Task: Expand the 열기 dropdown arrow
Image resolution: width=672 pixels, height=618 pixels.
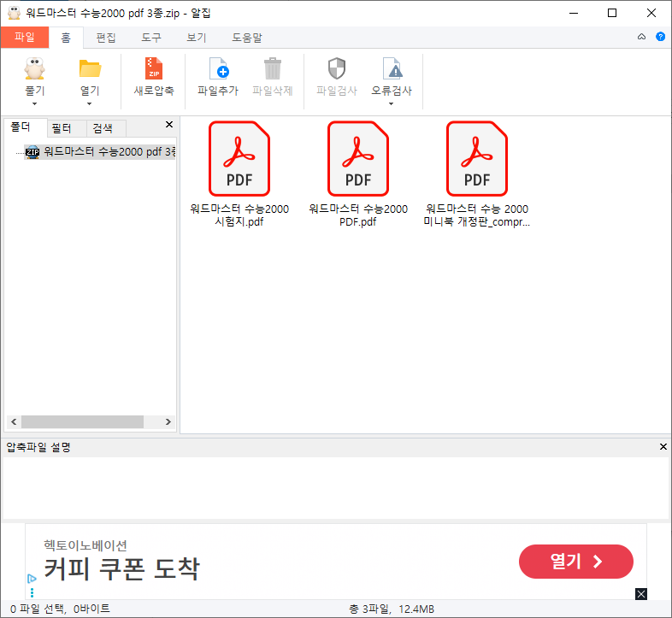Action: tap(89, 104)
